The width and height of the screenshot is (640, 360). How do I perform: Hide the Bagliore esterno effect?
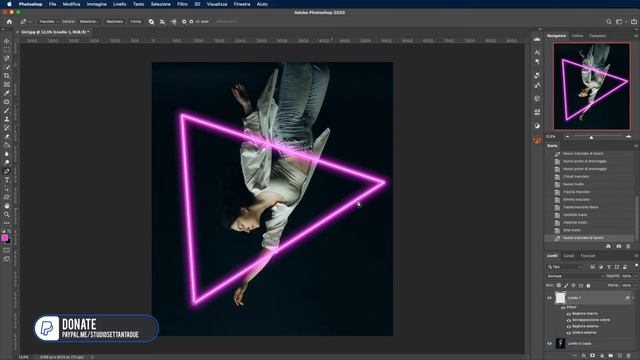pos(569,327)
